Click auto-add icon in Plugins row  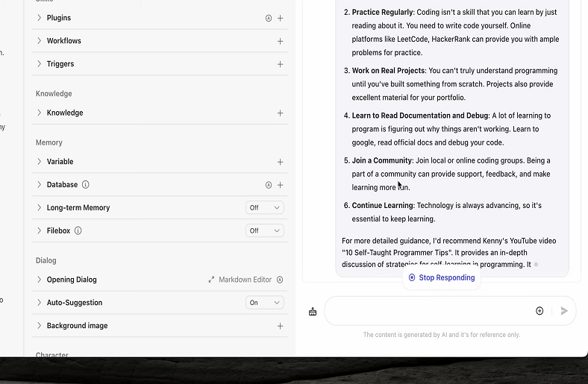tap(269, 18)
